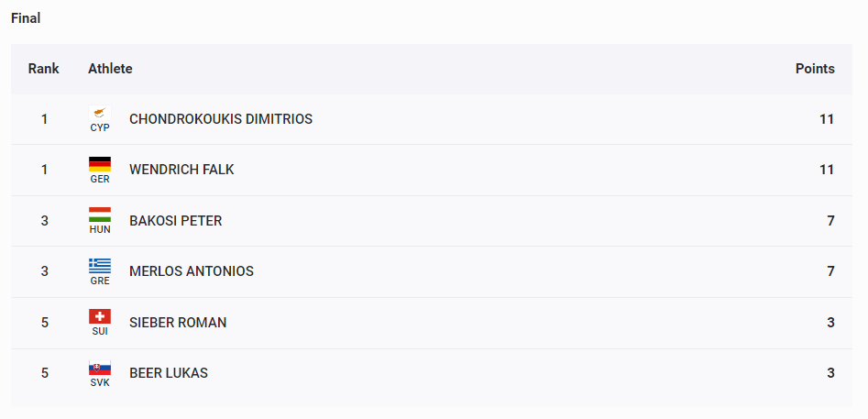Open BEER LUKAS's entry
Screen dimensions: 868x419
click(x=169, y=373)
